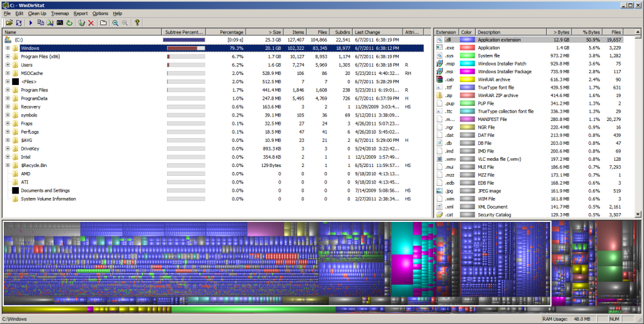Image resolution: width=644 pixels, height=324 pixels.
Task: Click the Copy Path toolbar icon
Action: [x=41, y=23]
